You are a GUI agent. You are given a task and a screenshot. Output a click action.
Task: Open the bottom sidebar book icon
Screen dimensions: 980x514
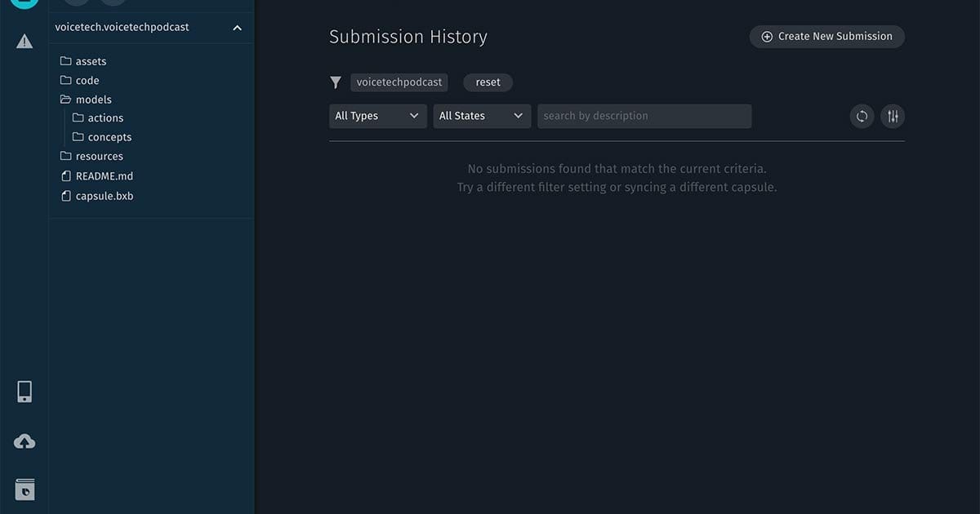[24, 490]
